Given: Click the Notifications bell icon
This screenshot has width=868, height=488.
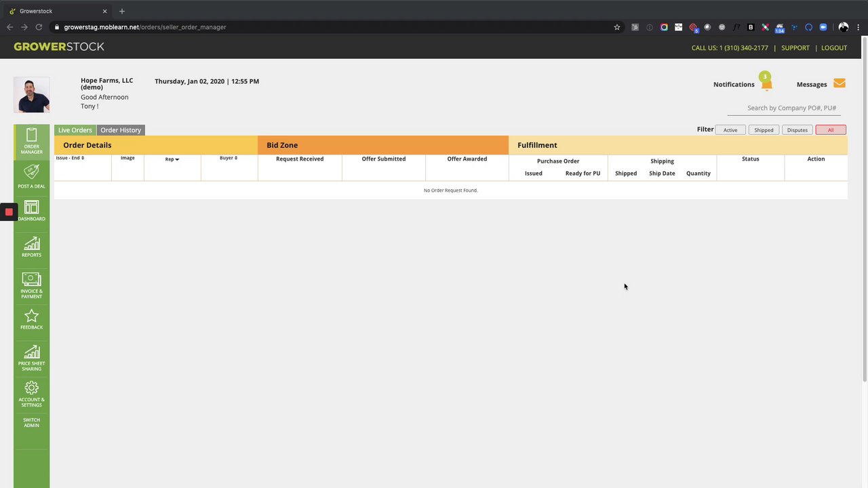Looking at the screenshot, I should (x=766, y=84).
